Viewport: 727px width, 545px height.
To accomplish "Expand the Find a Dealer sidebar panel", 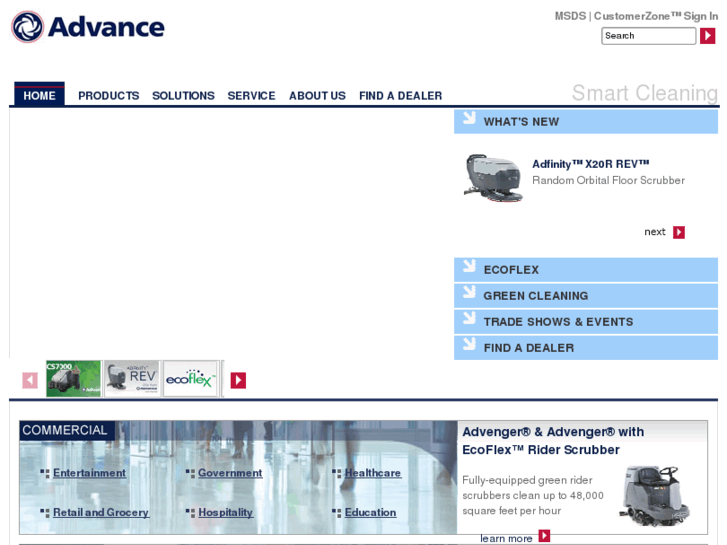I will click(586, 347).
